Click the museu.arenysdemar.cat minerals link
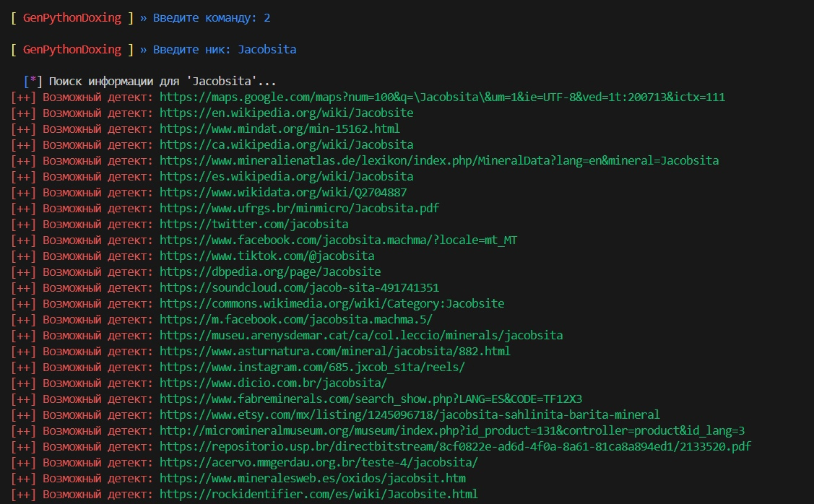 click(360, 336)
